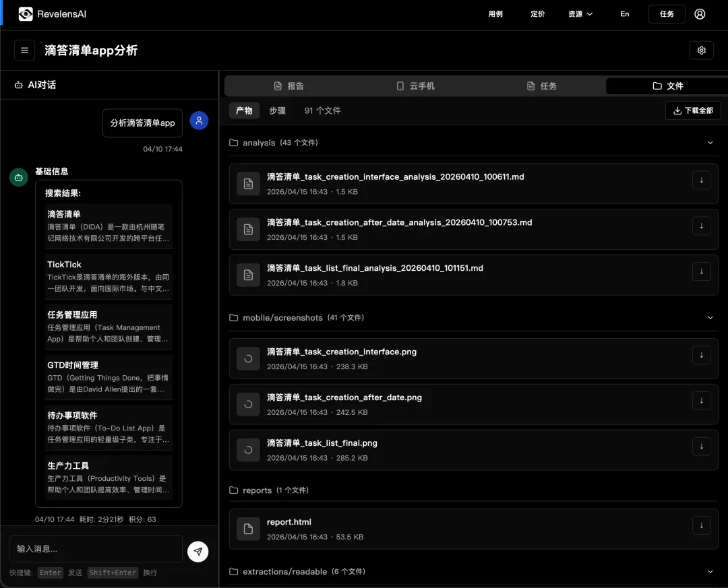
Task: Open report.html file name
Action: [289, 521]
